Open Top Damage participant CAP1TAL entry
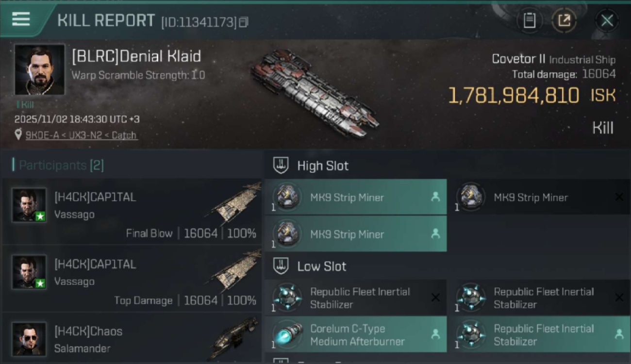This screenshot has width=631, height=364. click(x=131, y=279)
